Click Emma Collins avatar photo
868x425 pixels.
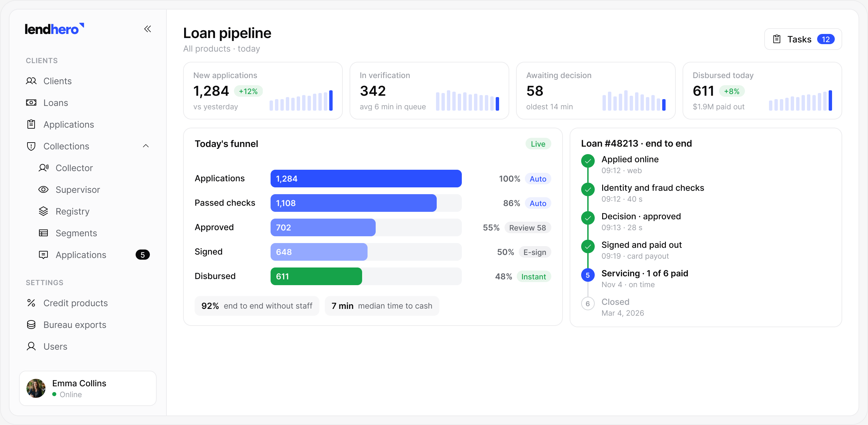point(36,389)
